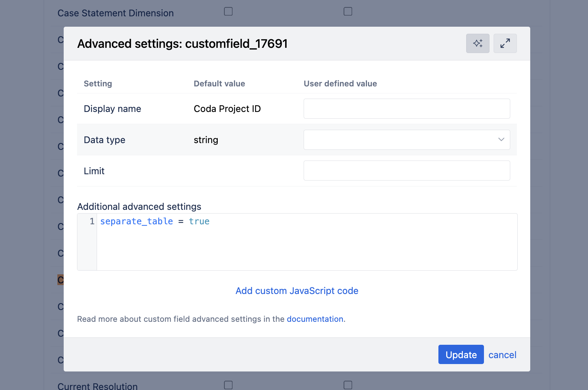Focus the Limit input field

407,171
